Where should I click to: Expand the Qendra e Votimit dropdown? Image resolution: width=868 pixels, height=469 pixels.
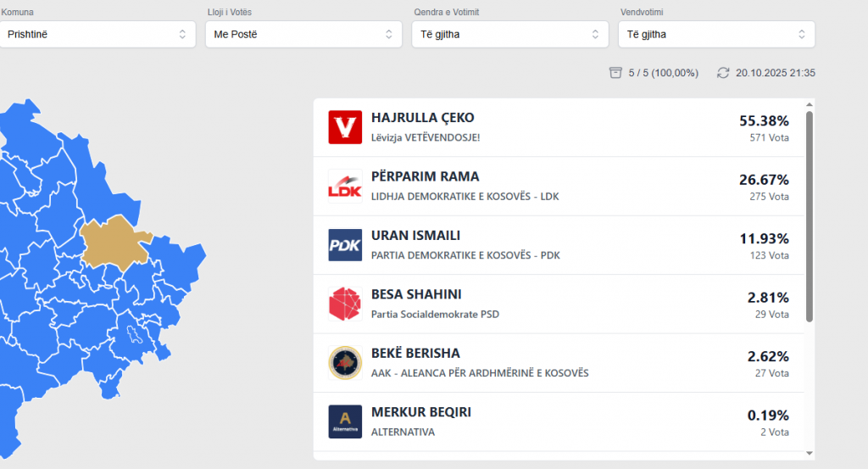coord(510,35)
